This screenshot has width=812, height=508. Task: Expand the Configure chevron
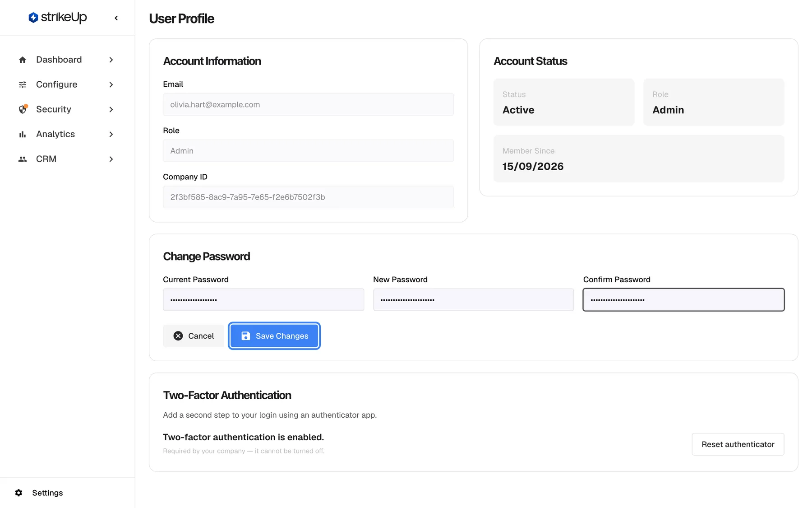[111, 84]
